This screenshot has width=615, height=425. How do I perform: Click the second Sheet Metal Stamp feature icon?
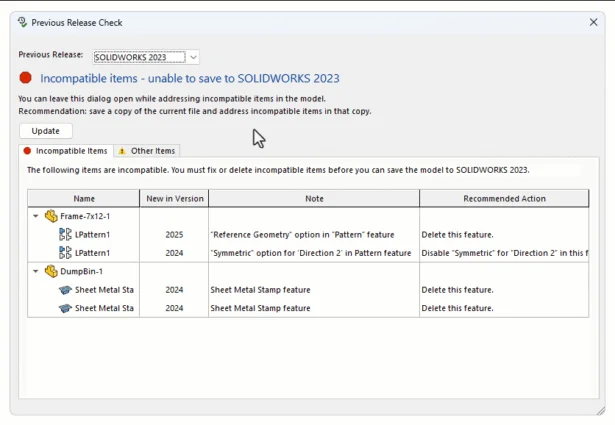(x=66, y=308)
